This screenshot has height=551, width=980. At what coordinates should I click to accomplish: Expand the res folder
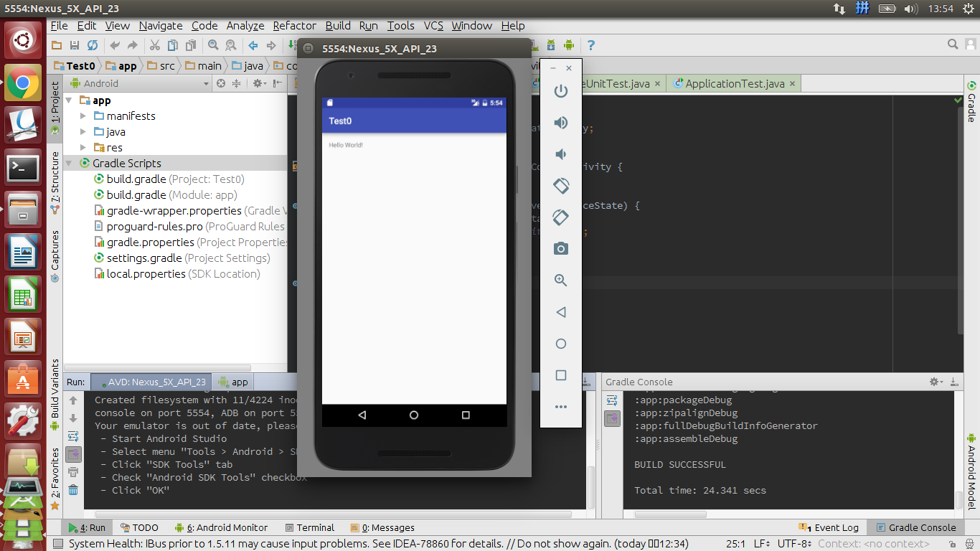click(x=83, y=148)
